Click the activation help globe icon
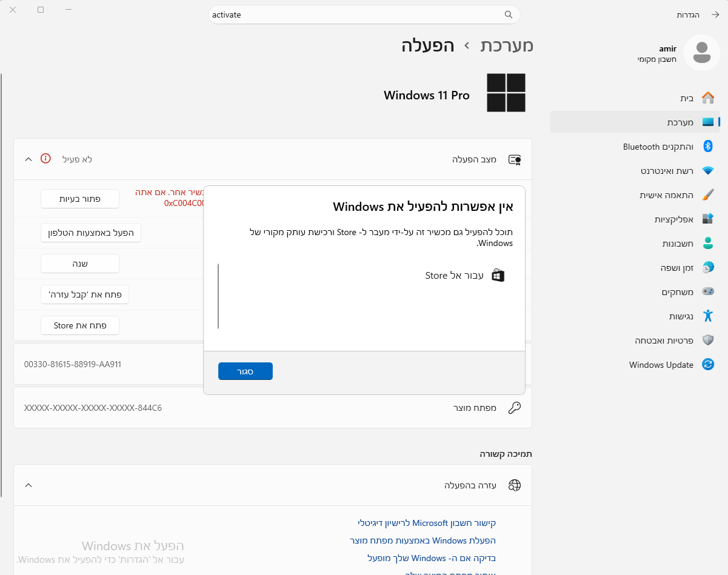 515,485
